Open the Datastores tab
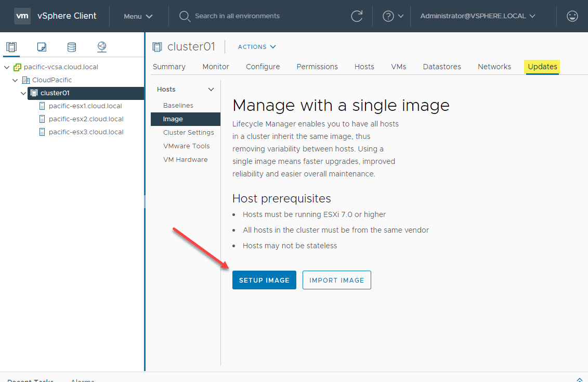 [x=442, y=67]
